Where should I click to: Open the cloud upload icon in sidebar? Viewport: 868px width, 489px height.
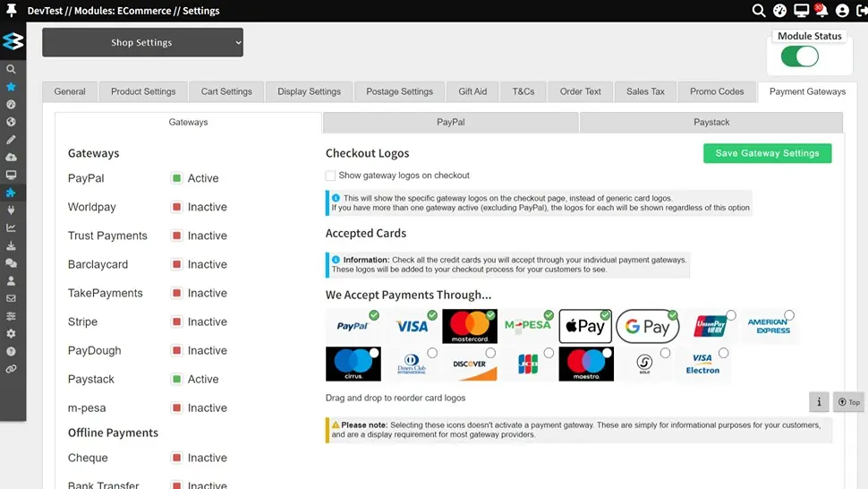tap(11, 158)
